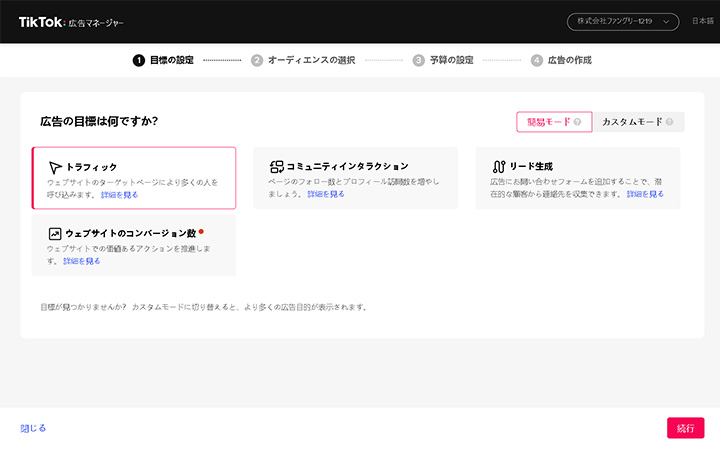
Task: Expand account selector chevron arrow
Action: point(666,21)
